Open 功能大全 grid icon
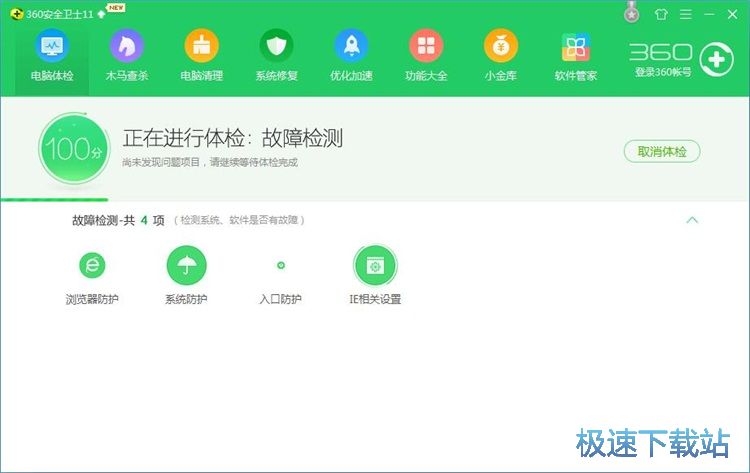 [x=426, y=46]
